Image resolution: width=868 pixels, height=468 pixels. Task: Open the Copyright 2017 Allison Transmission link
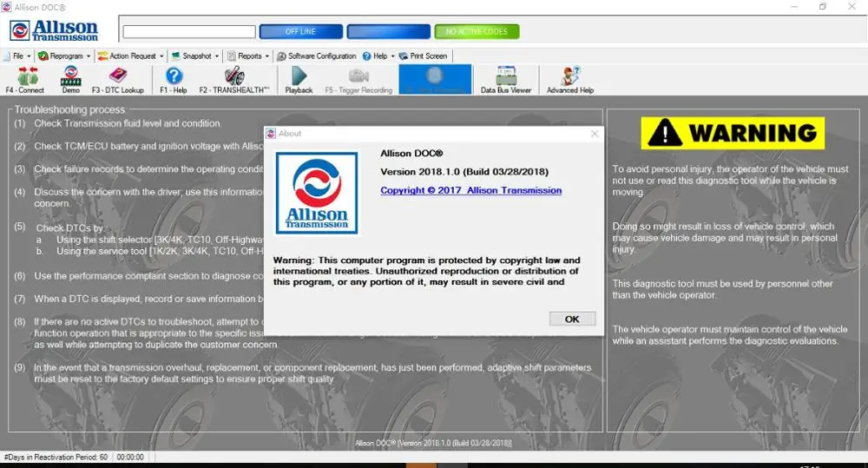471,190
